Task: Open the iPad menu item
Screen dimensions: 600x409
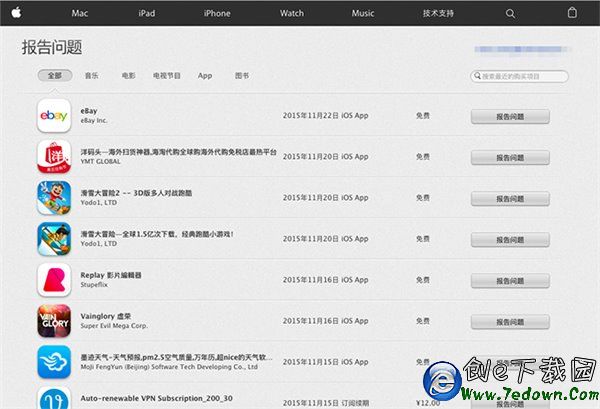Action: pos(147,13)
